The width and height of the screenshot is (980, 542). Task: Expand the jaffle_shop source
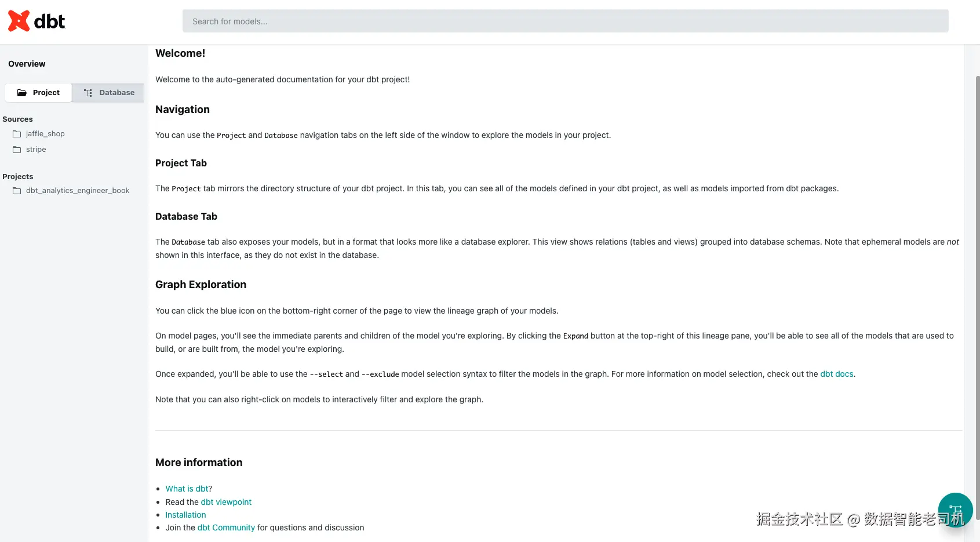point(45,134)
